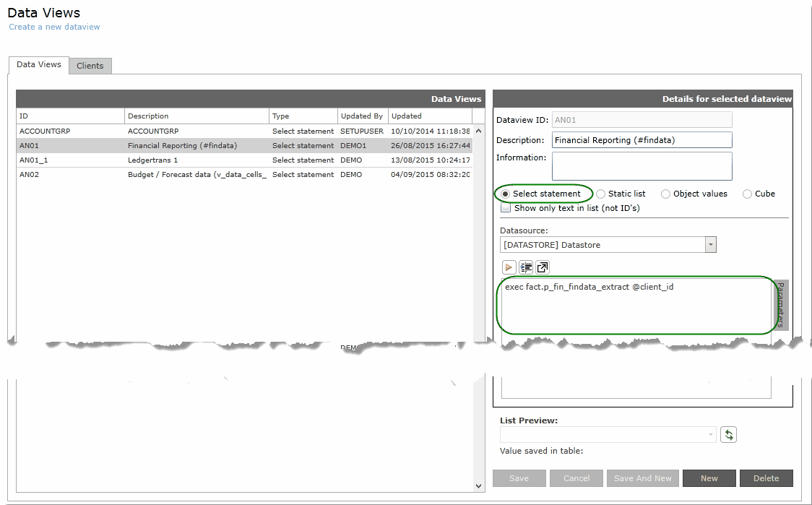Select the Object values radio option
The image size is (812, 505).
click(x=665, y=194)
